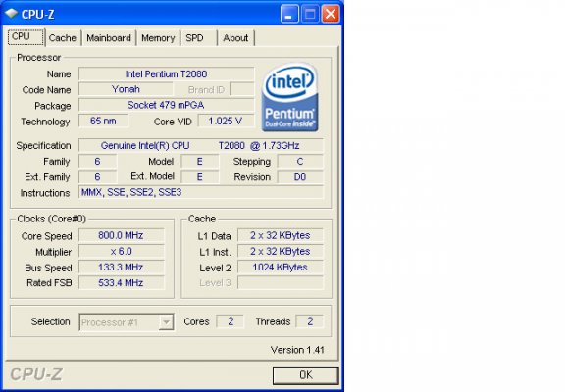The image size is (565, 392).
Task: Click the L1 Data value 2 x 32 KBytes
Action: (281, 235)
